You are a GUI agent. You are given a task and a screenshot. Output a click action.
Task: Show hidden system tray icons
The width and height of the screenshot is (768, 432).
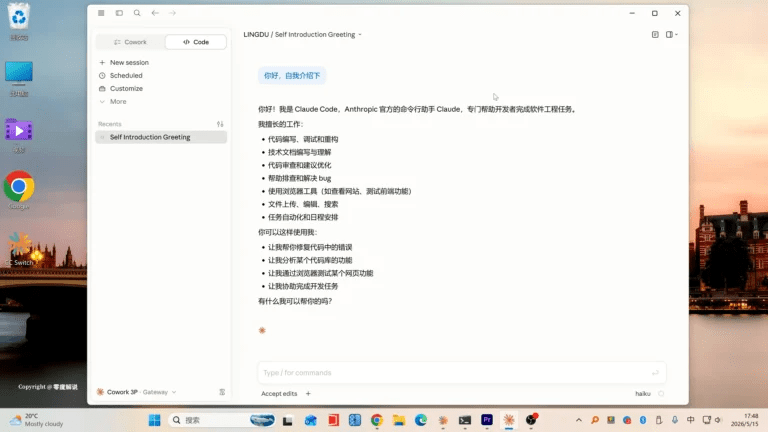(x=579, y=420)
